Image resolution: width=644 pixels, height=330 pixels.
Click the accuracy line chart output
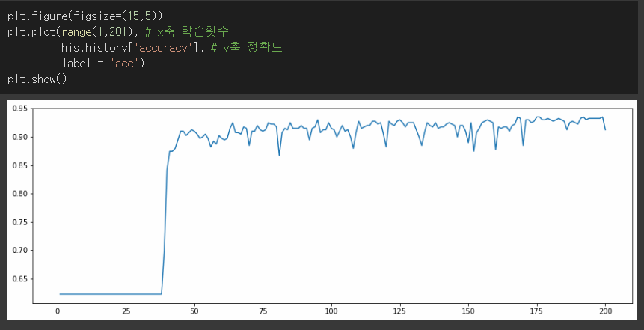[x=322, y=210]
